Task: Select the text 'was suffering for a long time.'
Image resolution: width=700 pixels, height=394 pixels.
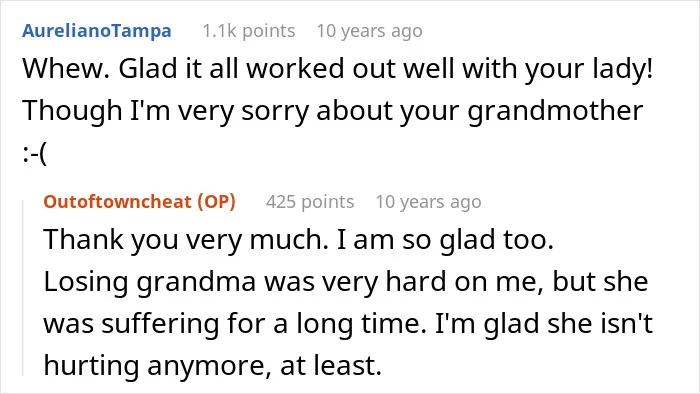Action: point(235,323)
